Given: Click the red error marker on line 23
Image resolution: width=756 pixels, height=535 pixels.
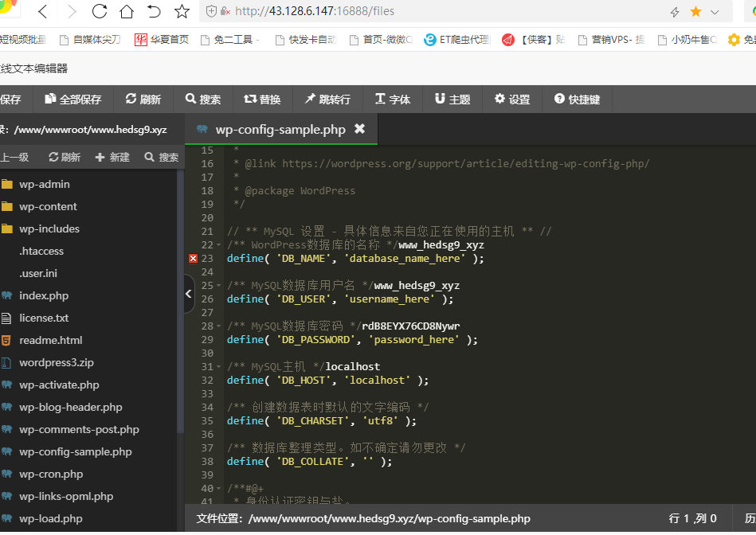Looking at the screenshot, I should click(x=193, y=258).
